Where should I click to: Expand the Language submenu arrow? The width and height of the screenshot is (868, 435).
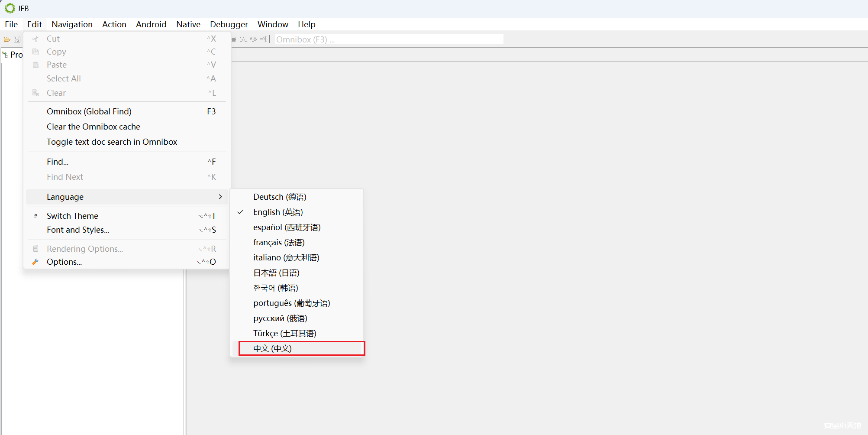220,197
